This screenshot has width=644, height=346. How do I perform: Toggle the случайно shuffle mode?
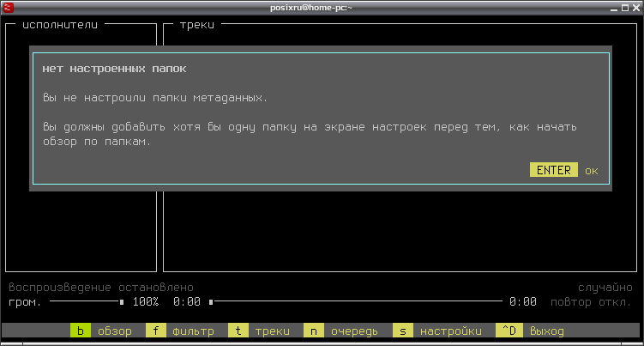pyautogui.click(x=605, y=287)
